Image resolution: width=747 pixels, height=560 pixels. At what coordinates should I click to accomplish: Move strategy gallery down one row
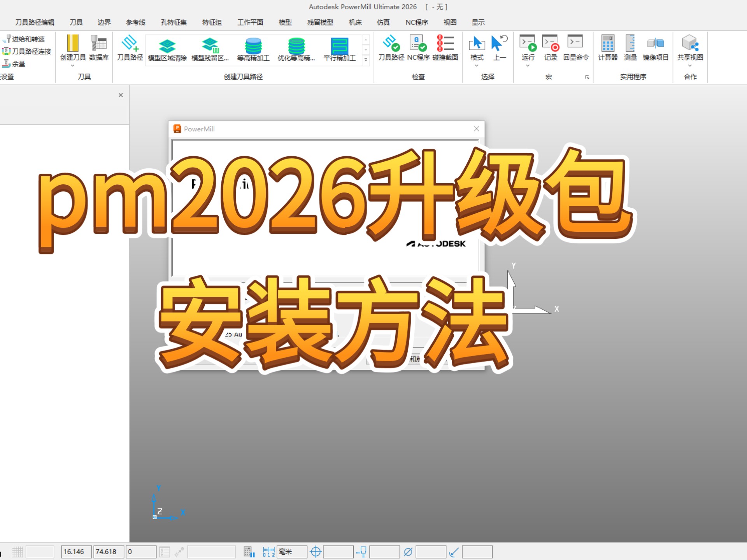pos(366,50)
